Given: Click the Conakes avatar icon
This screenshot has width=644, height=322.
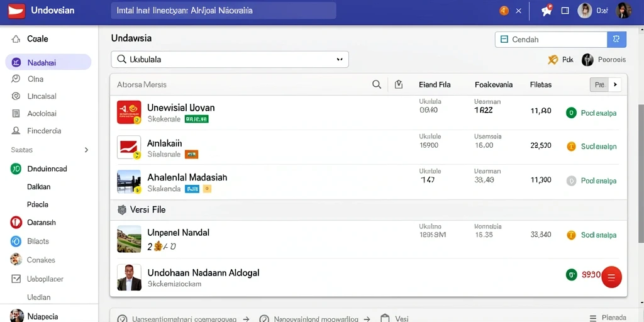Looking at the screenshot, I should coord(16,260).
